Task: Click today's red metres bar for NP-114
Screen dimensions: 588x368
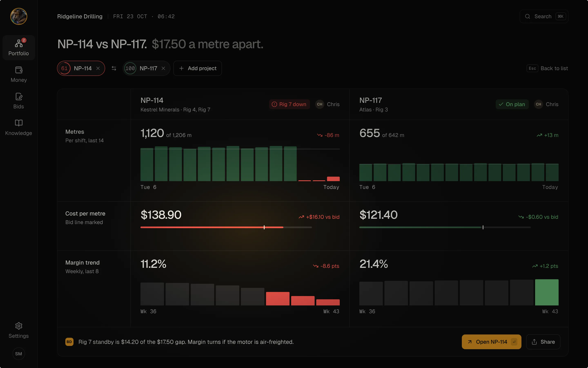Action: (333, 179)
